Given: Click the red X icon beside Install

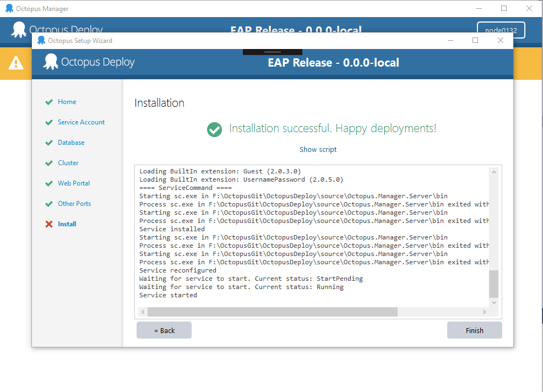Looking at the screenshot, I should click(x=49, y=224).
